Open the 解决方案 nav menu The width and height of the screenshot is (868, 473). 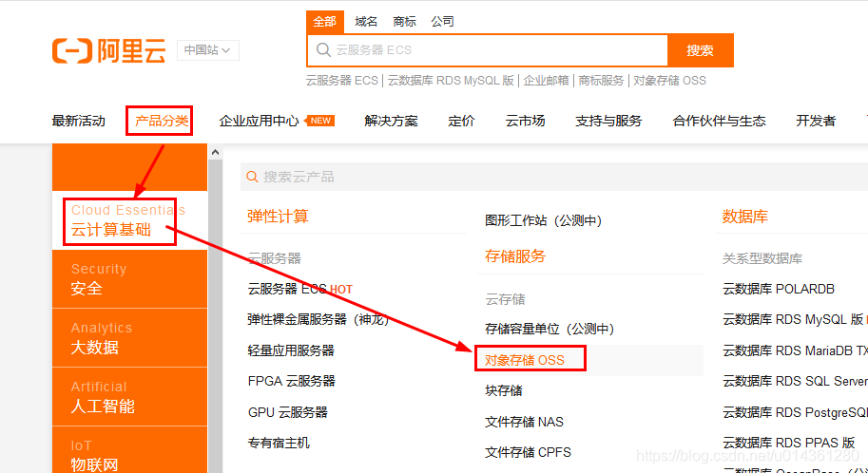(392, 121)
